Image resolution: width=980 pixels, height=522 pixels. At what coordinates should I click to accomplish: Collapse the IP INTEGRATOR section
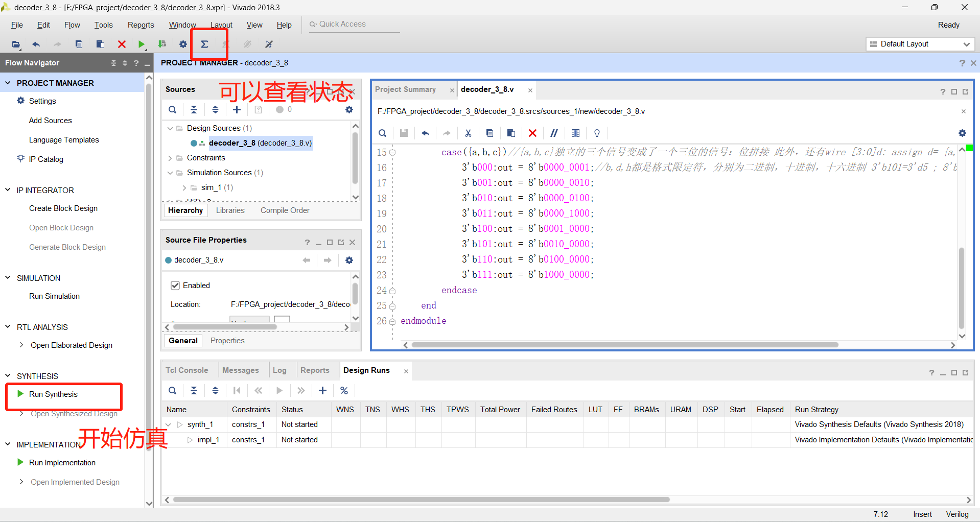pos(8,190)
